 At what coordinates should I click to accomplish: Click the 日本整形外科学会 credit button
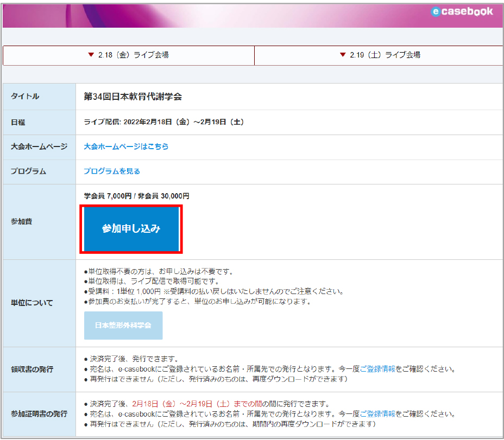(x=123, y=326)
